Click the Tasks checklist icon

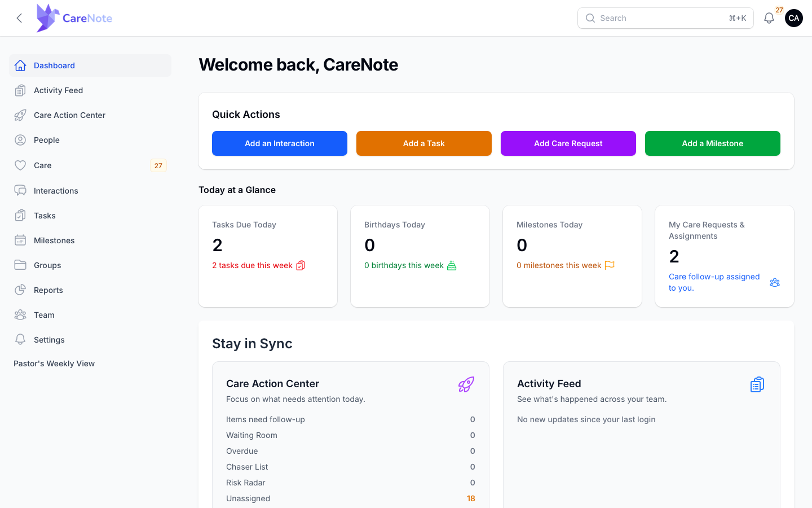20,216
